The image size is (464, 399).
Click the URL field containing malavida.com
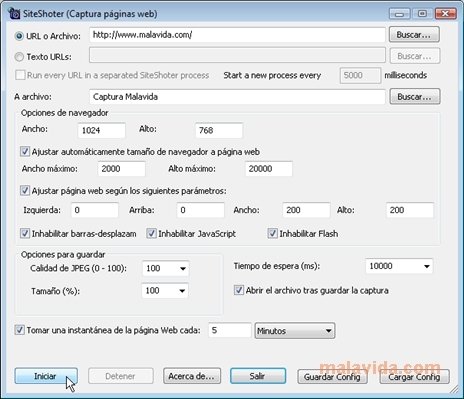(237, 35)
